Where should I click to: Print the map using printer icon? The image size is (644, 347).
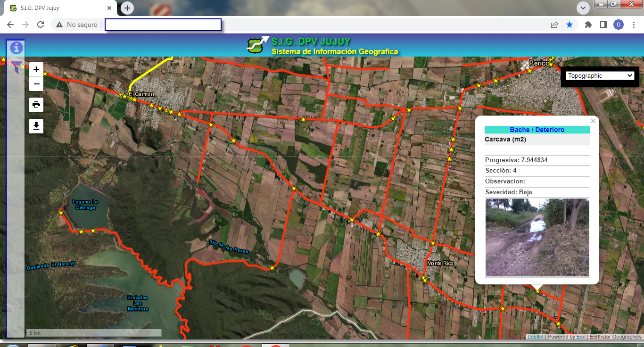point(36,105)
